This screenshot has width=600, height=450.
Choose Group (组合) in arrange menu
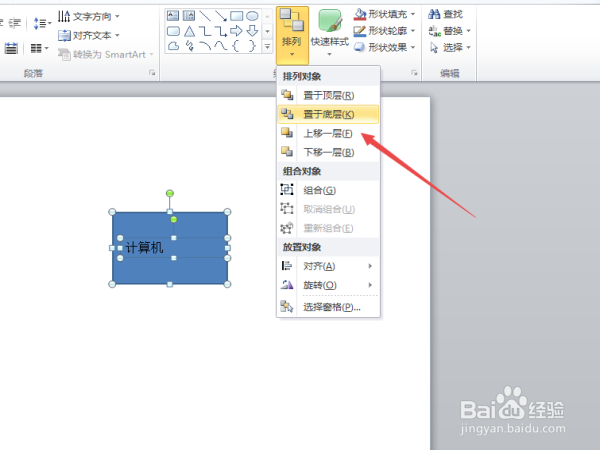point(328,190)
